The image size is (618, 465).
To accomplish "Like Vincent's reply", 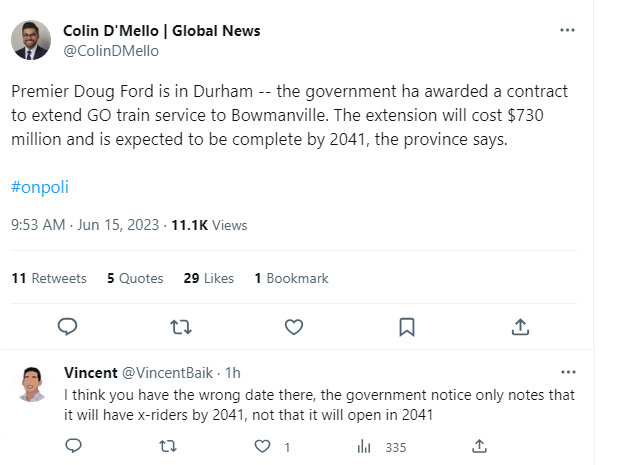I will click(x=263, y=446).
